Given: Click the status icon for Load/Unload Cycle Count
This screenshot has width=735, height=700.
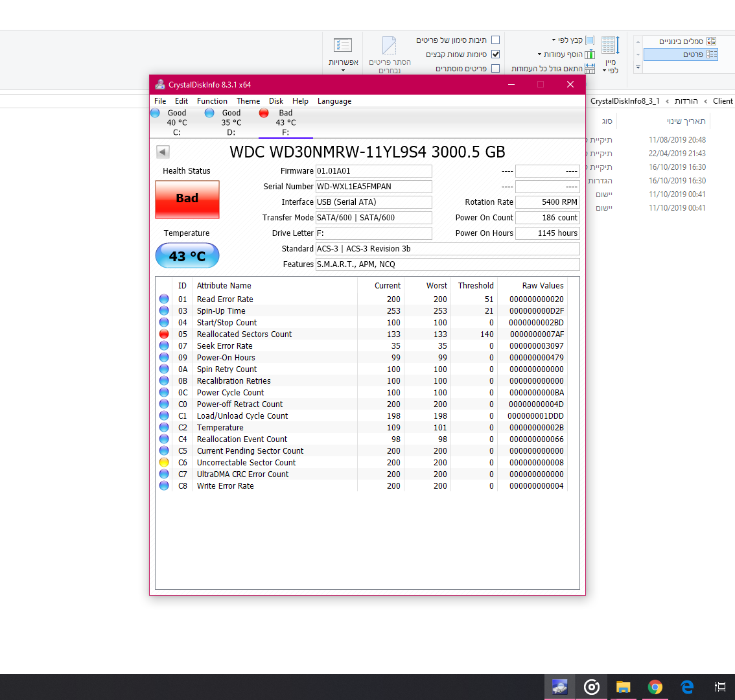Looking at the screenshot, I should click(x=164, y=415).
